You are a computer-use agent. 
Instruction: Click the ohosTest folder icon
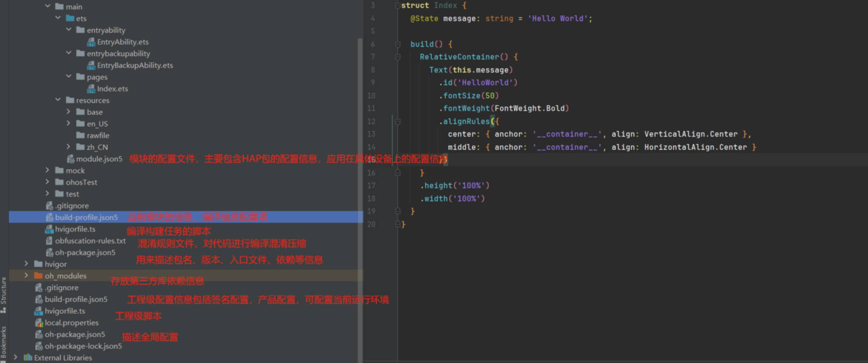click(x=59, y=182)
